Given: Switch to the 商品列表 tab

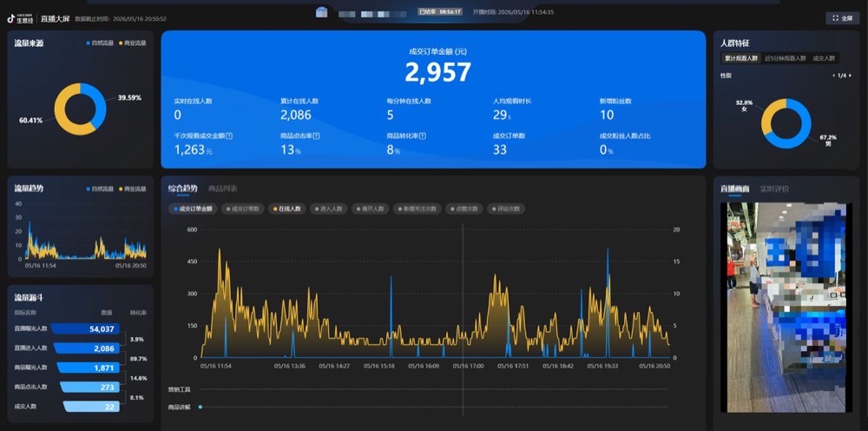Looking at the screenshot, I should click(222, 189).
